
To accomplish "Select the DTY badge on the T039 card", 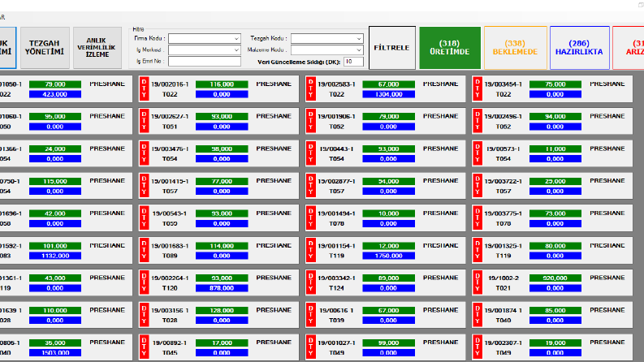I will click(310, 315).
